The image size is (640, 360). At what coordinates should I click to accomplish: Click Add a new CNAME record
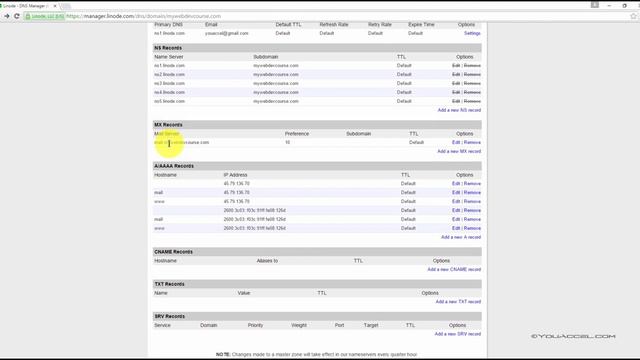[x=454, y=270]
